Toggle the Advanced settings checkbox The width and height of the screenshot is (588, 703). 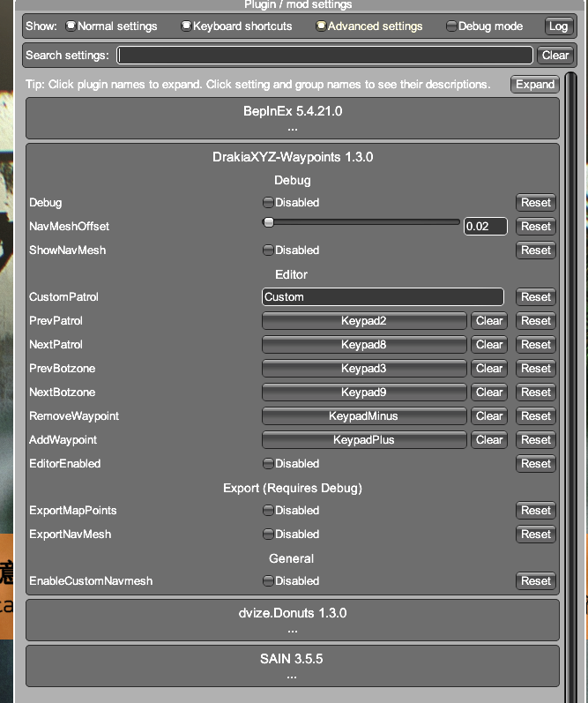(x=322, y=26)
